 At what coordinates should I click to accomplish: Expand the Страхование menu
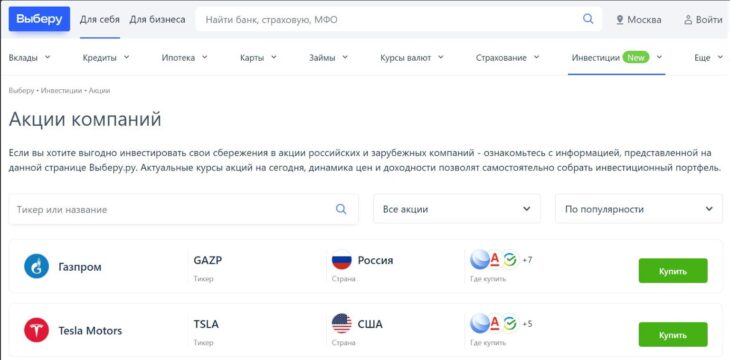coord(507,58)
